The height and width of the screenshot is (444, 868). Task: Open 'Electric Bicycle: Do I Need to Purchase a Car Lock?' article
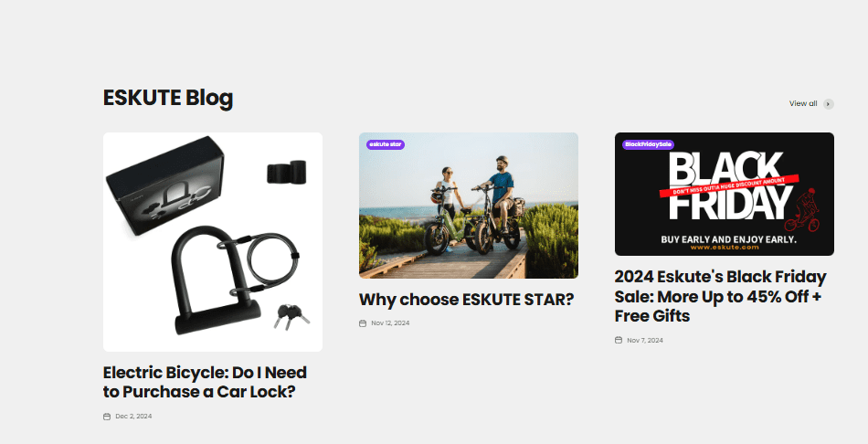tap(205, 382)
